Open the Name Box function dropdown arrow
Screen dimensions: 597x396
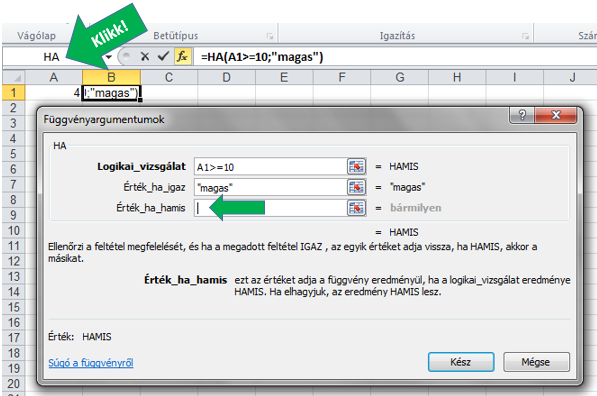point(109,57)
